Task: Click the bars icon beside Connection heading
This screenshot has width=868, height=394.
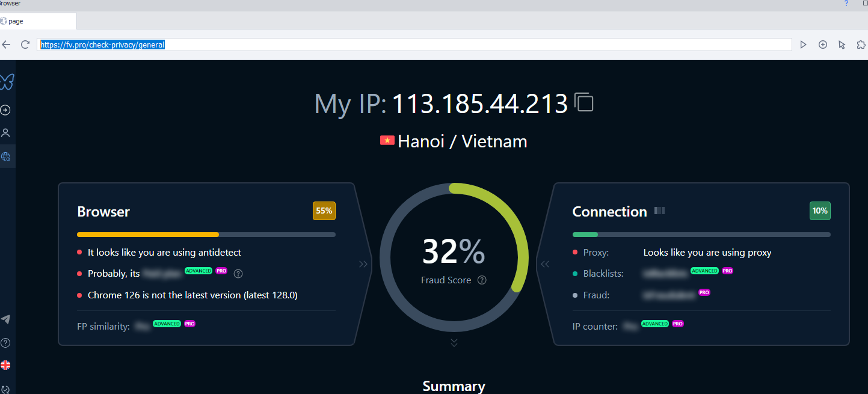Action: coord(659,211)
